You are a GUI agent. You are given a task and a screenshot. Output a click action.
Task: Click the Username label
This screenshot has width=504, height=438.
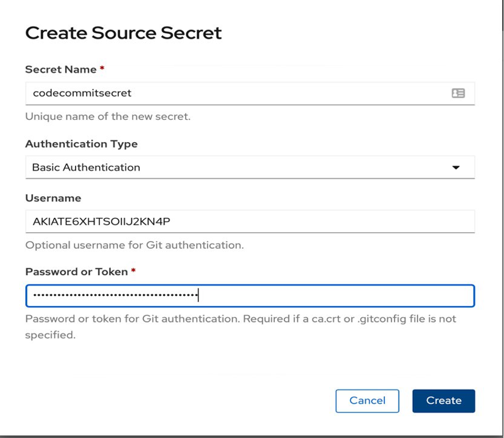(53, 198)
